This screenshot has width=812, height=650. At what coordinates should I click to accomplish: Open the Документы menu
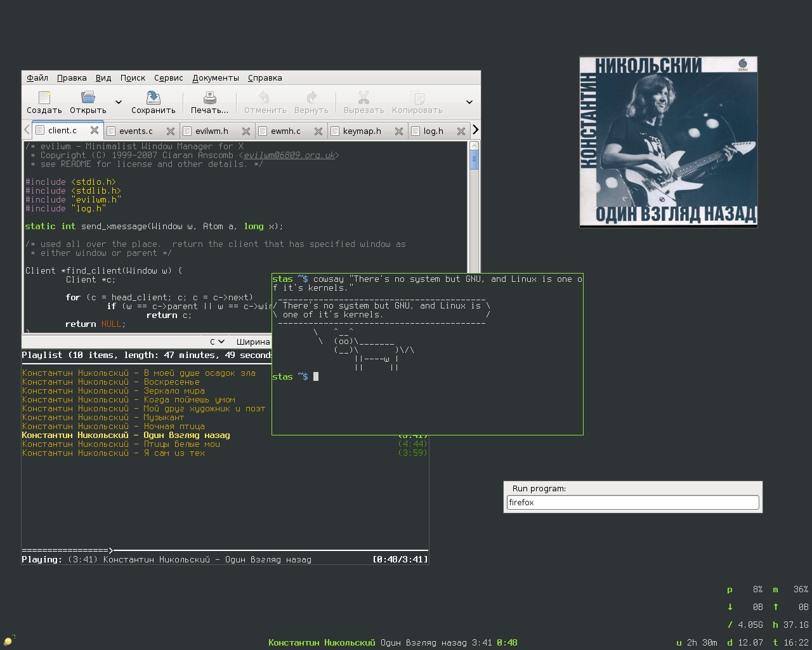pyautogui.click(x=216, y=78)
